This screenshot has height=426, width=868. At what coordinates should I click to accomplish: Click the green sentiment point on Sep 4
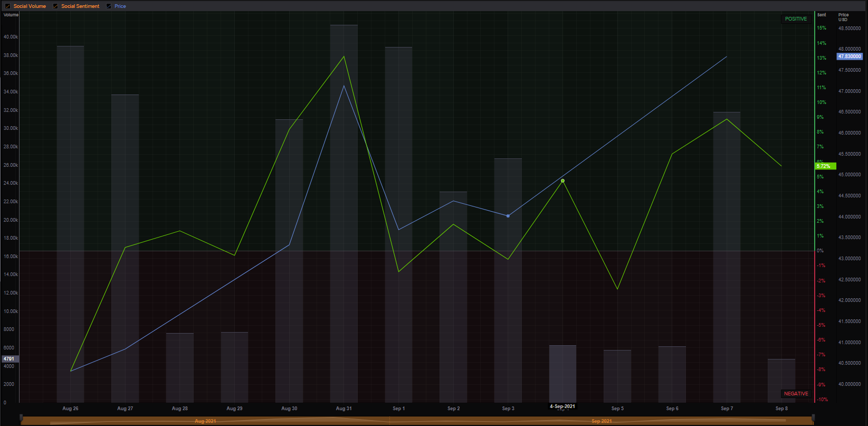(562, 181)
